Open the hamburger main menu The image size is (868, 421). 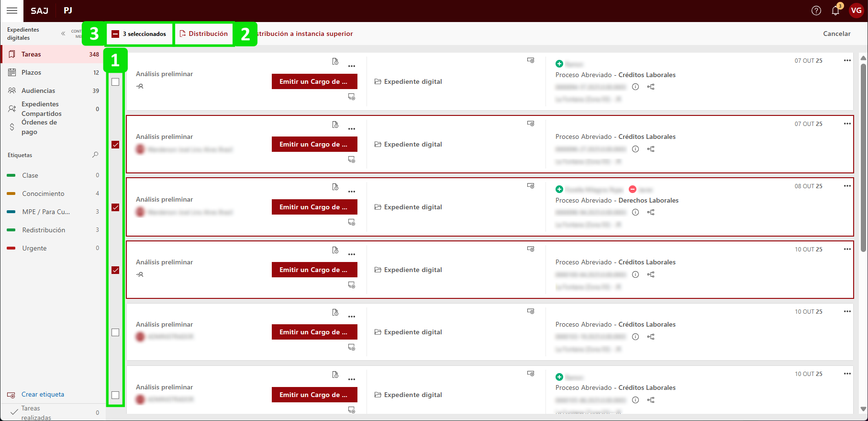point(12,11)
